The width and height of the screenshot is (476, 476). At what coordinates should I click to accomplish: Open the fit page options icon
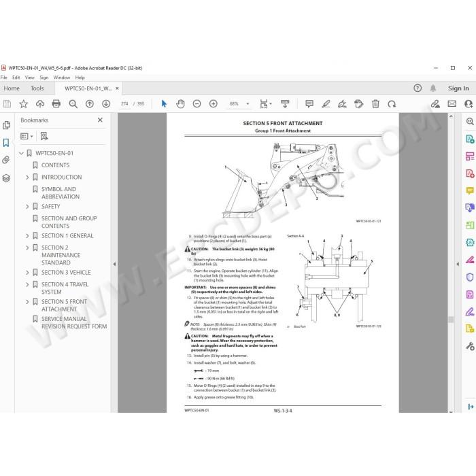(x=266, y=104)
